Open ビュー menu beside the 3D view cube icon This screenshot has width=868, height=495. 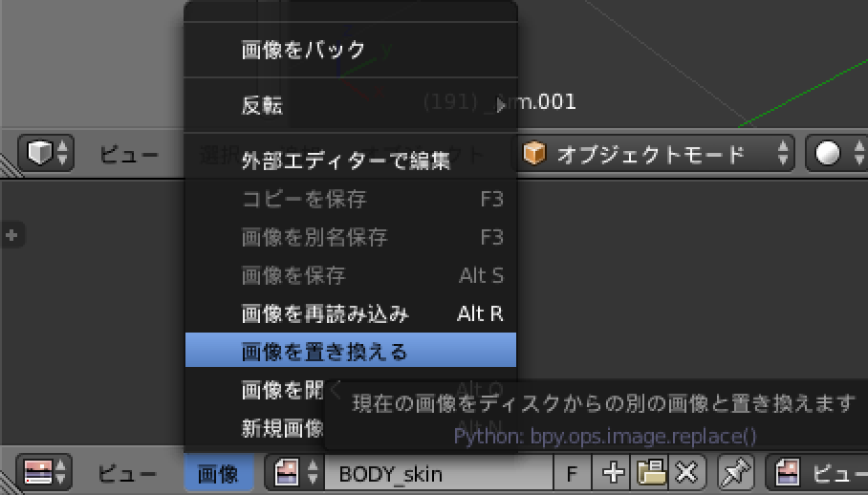(x=129, y=154)
